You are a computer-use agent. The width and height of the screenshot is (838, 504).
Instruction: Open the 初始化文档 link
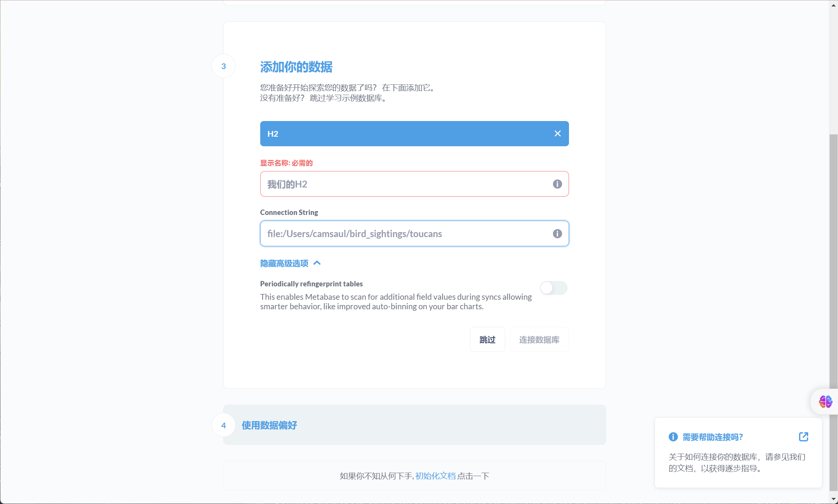[x=435, y=476]
